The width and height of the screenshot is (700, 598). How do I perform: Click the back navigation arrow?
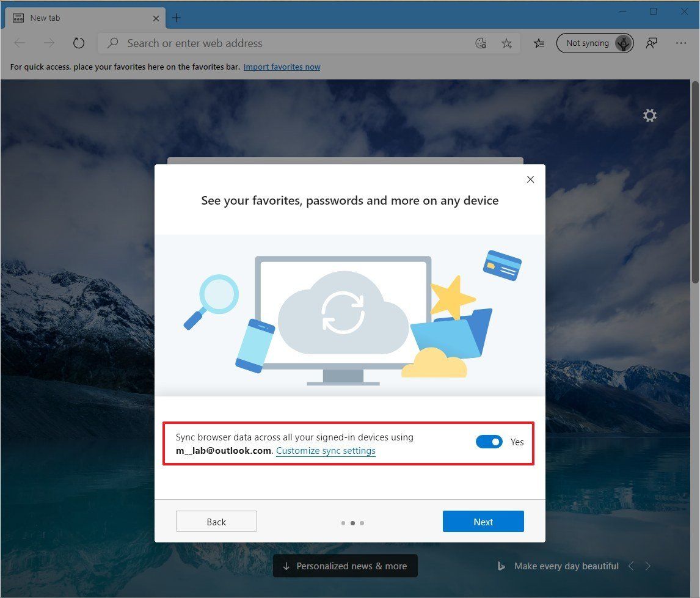[20, 43]
